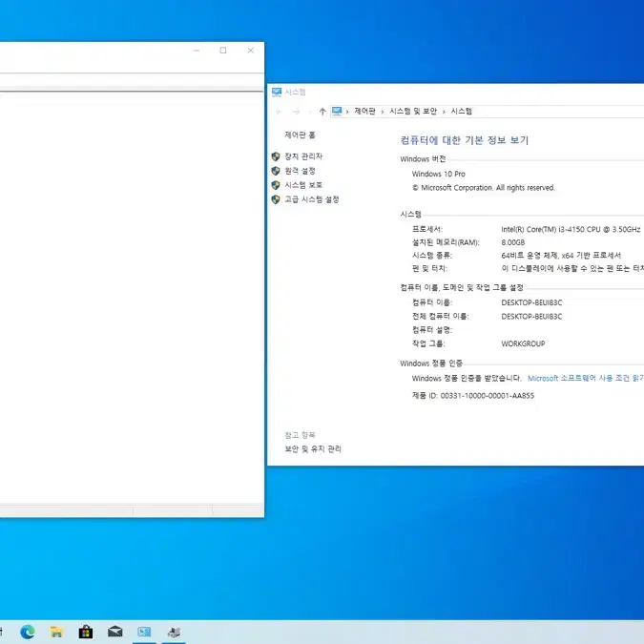Click the WORKGROUP value

coord(523,343)
